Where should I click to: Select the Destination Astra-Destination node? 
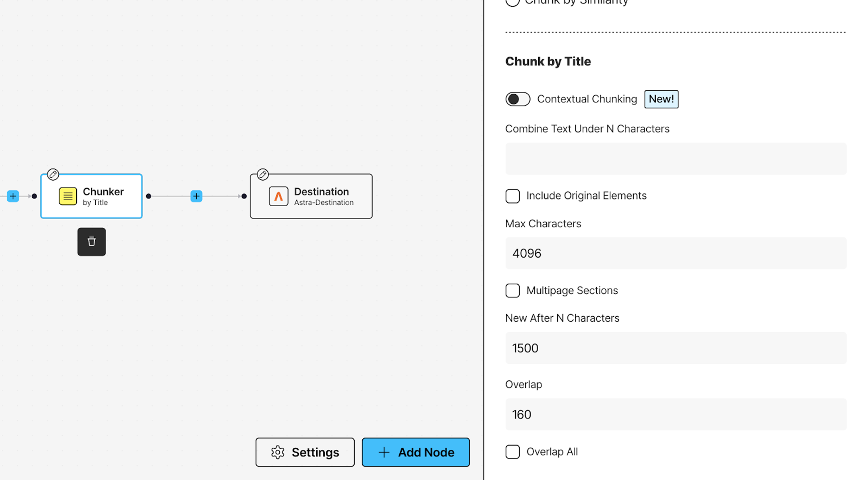(x=322, y=197)
